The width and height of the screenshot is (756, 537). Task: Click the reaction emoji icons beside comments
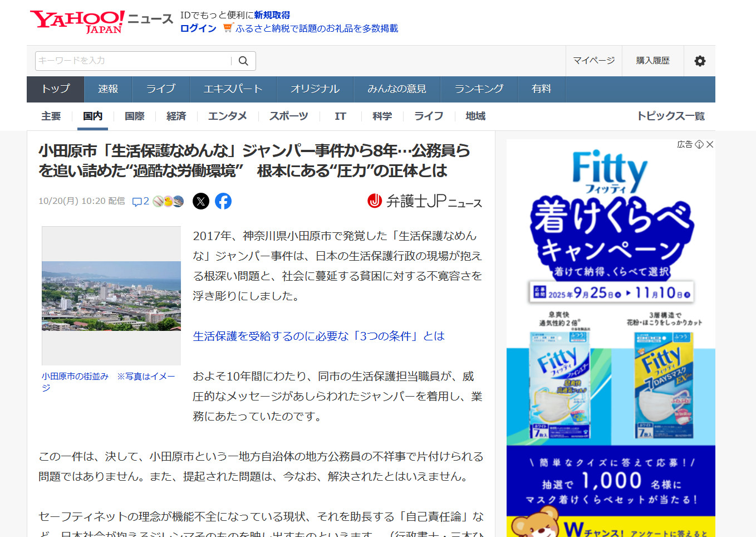(168, 202)
